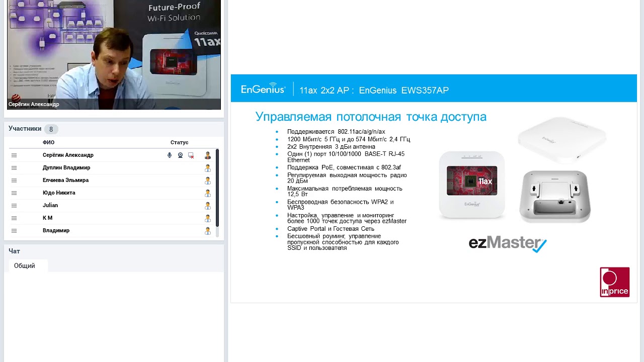The height and width of the screenshot is (362, 644).
Task: Select participant name Владимир
Action: (x=56, y=231)
